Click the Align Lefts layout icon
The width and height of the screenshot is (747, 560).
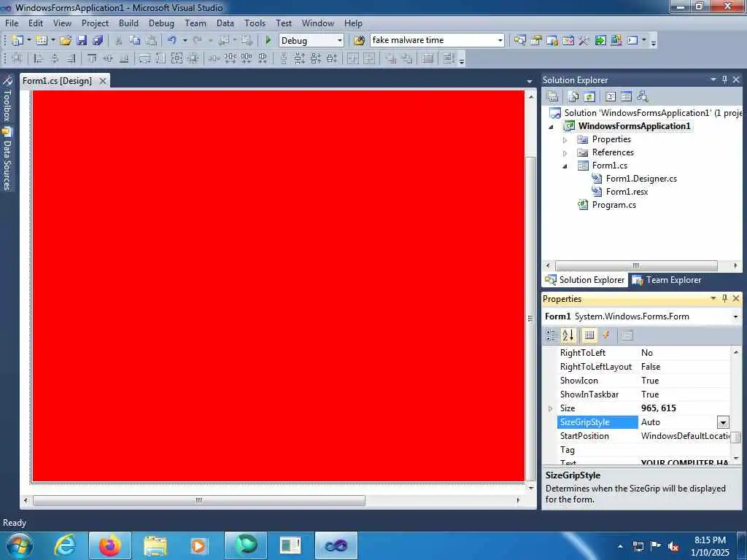coord(39,58)
